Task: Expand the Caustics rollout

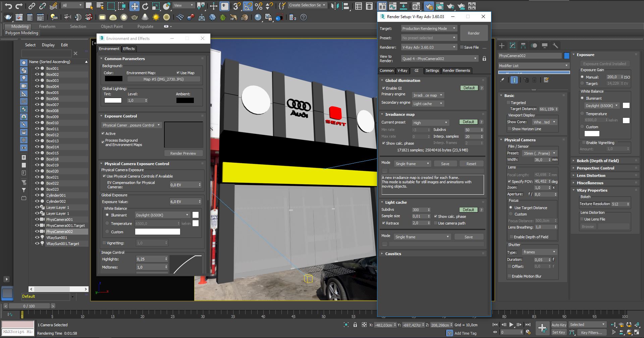Action: coord(393,254)
